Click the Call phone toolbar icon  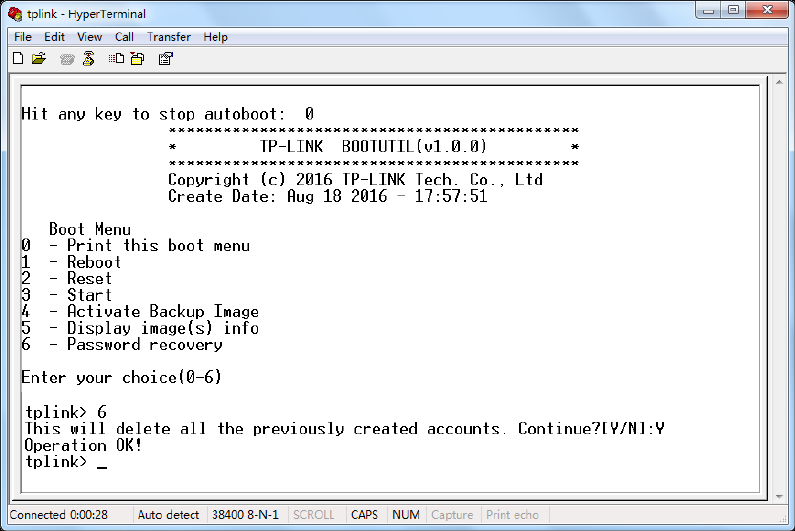point(67,59)
